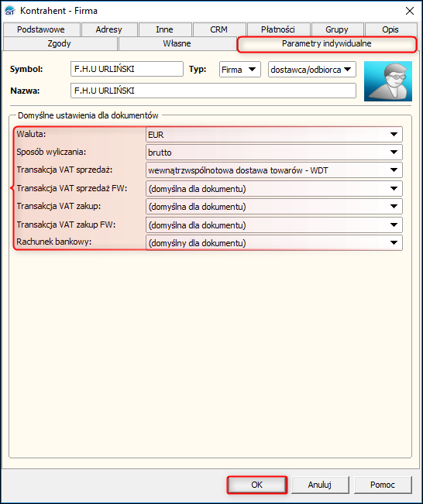Open Transakcja VAT sprzedaż FW dropdown
Screen dimensions: 423x504
coord(274,189)
